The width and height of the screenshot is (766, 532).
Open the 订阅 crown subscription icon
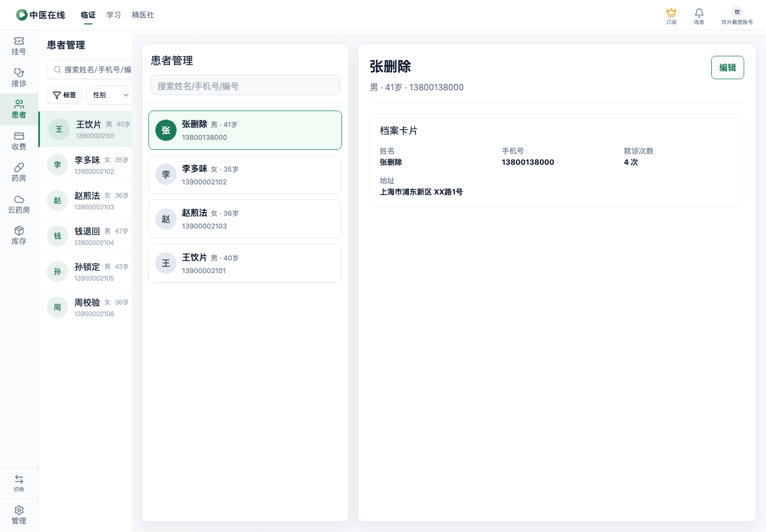pos(671,12)
